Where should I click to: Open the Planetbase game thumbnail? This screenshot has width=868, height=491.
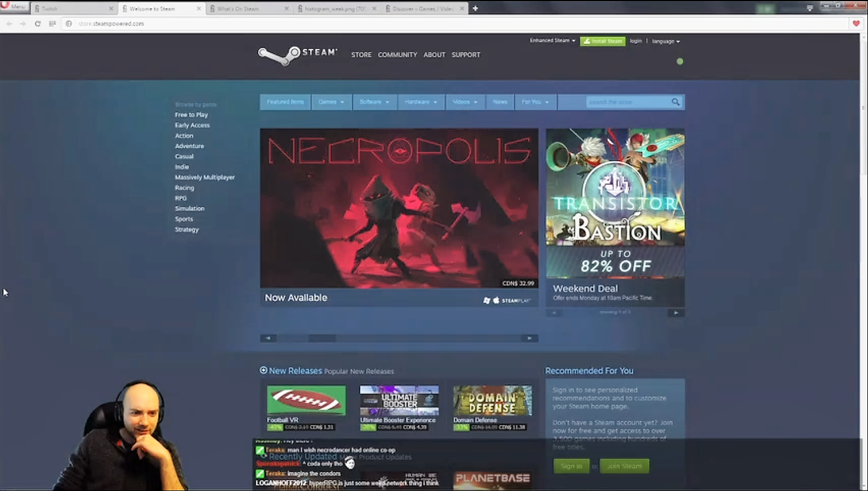(492, 481)
